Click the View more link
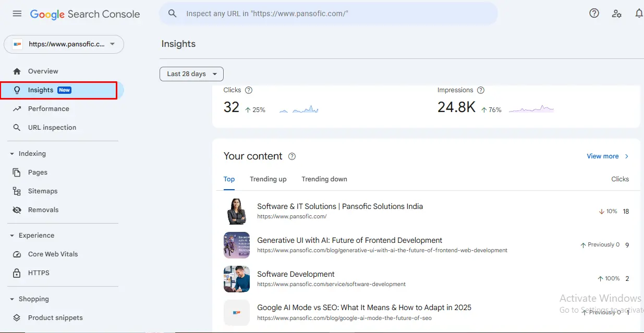 pos(603,156)
